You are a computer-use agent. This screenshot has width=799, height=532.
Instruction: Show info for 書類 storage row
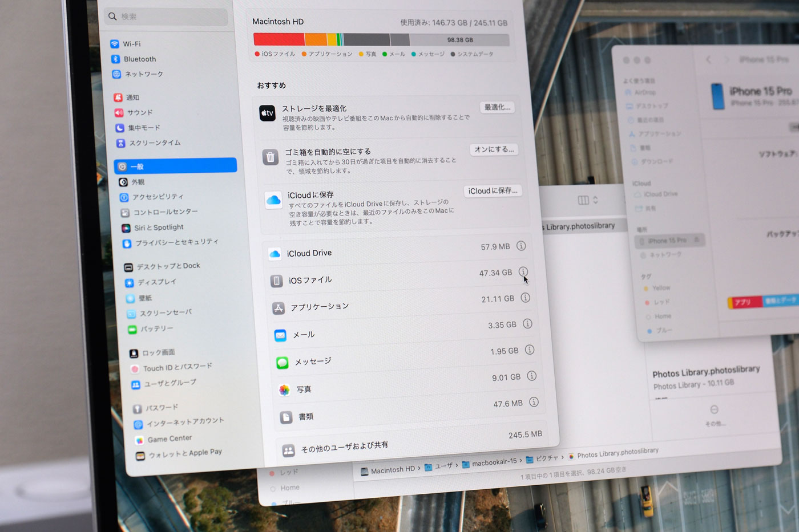534,402
